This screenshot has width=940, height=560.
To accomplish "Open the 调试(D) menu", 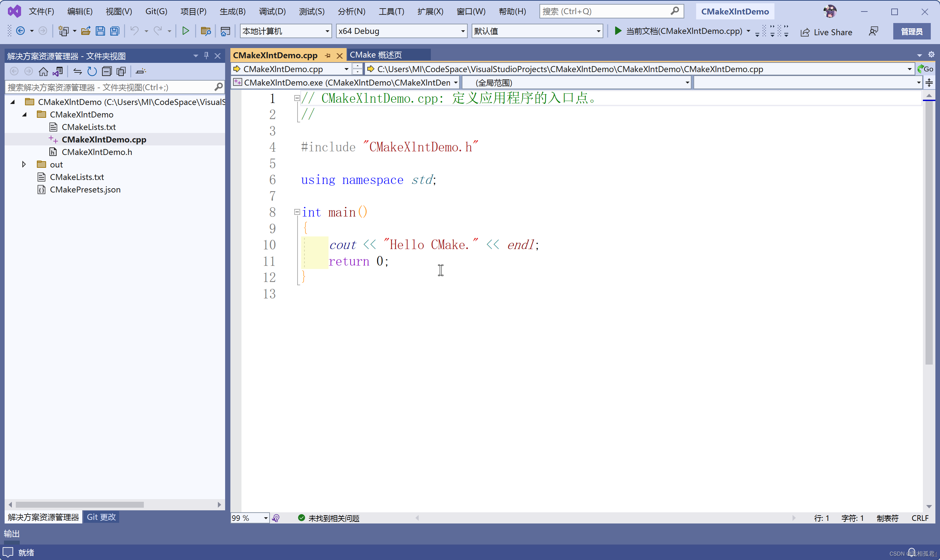I will point(272,11).
